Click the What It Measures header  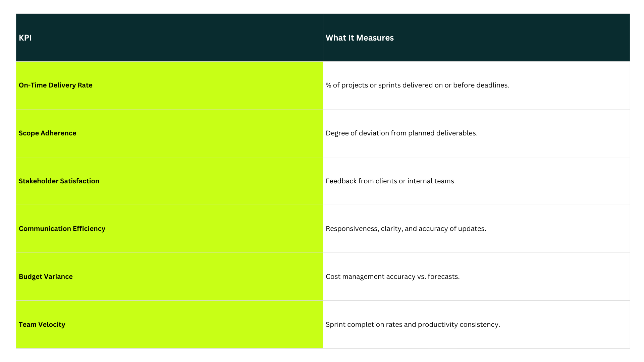pos(360,38)
